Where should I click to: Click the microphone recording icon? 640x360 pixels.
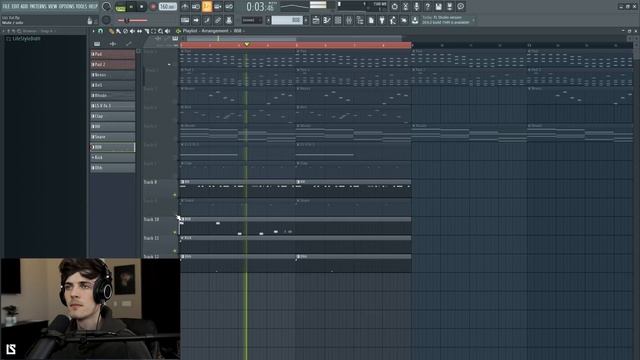(x=416, y=7)
